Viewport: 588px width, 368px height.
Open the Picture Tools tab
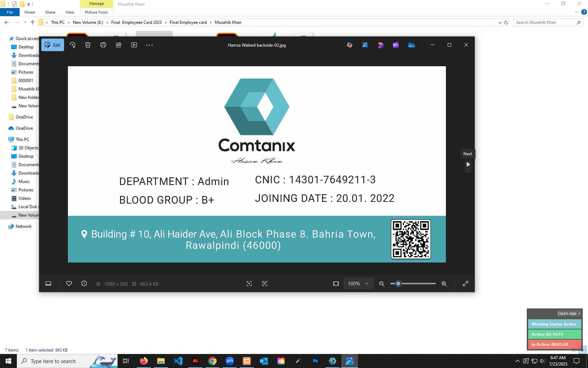click(x=96, y=12)
